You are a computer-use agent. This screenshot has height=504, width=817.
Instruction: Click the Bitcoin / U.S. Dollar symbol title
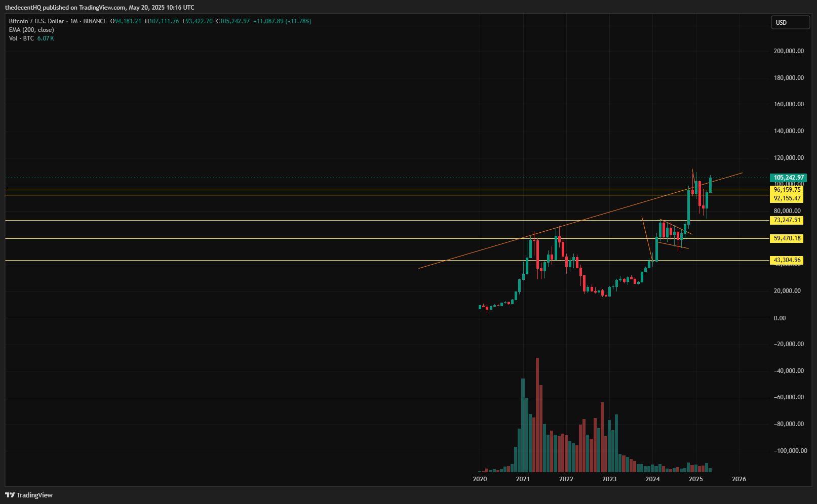pyautogui.click(x=36, y=21)
